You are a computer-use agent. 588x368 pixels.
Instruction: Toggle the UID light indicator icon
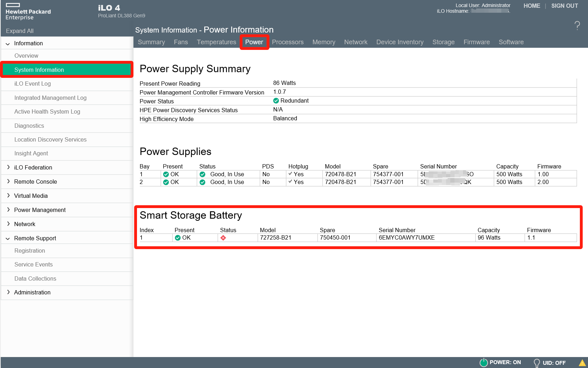coord(537,363)
